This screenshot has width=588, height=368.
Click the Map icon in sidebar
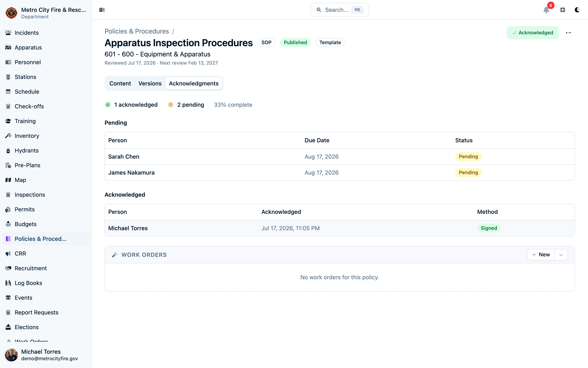(8, 180)
